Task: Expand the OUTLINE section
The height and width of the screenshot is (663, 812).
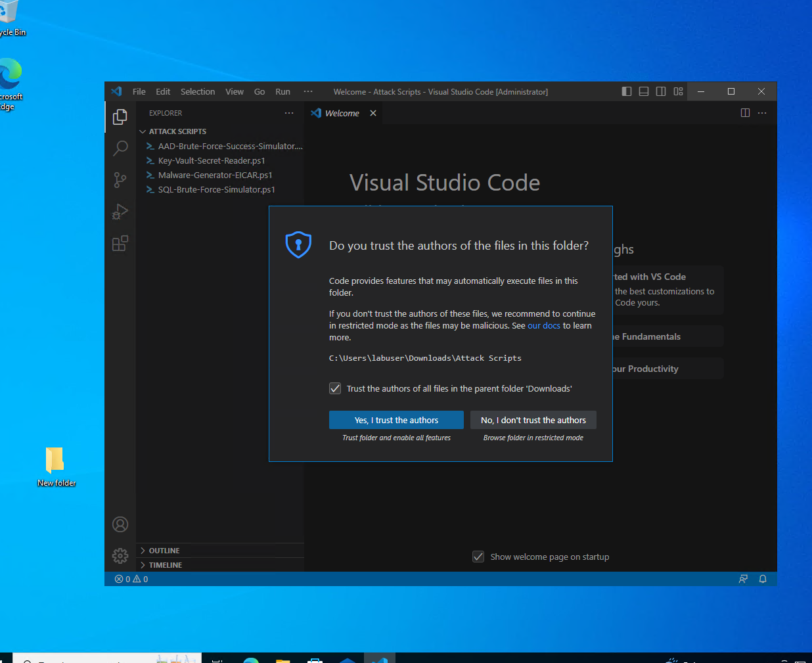Action: [221, 551]
